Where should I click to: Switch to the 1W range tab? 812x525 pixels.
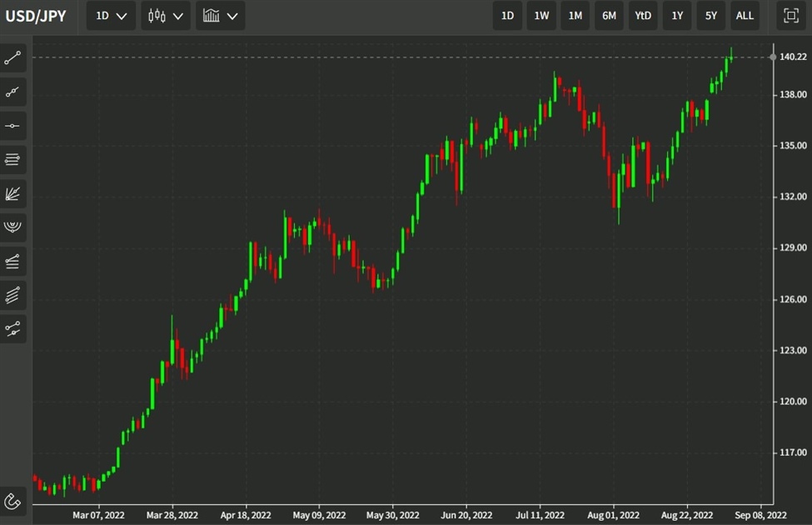(x=541, y=15)
